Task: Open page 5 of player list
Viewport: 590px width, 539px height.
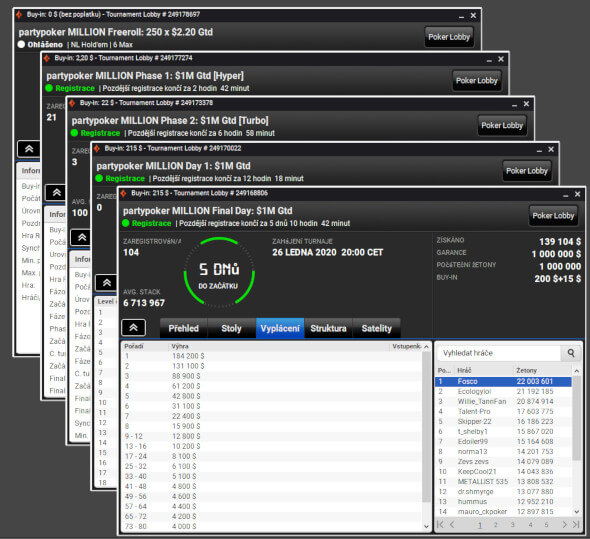Action: (x=546, y=525)
